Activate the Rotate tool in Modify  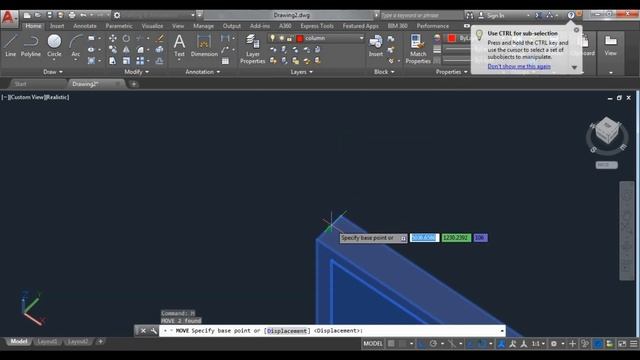(x=126, y=38)
